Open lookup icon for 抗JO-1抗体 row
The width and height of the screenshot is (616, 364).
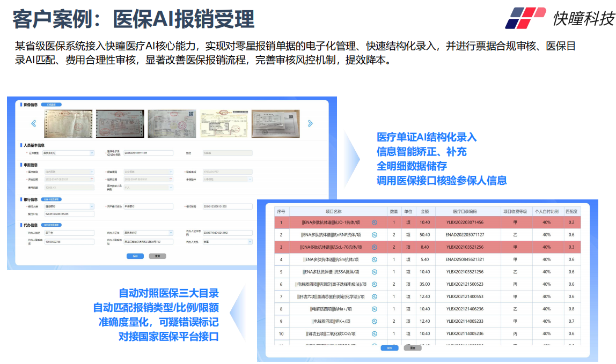[375, 222]
